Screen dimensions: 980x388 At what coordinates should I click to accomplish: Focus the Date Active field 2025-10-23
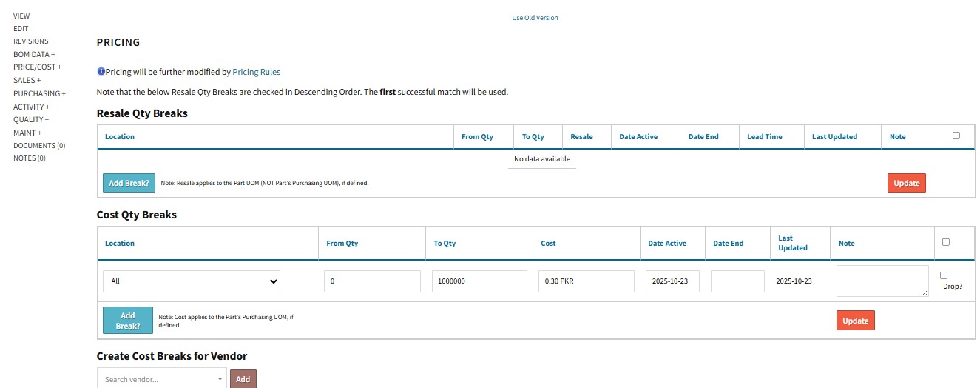[672, 281]
